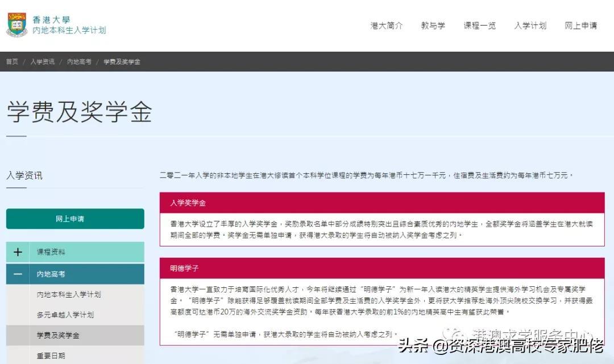The height and width of the screenshot is (364, 614).
Task: Click 内地本科生入学计划 header subtitle
Action: 69,30
